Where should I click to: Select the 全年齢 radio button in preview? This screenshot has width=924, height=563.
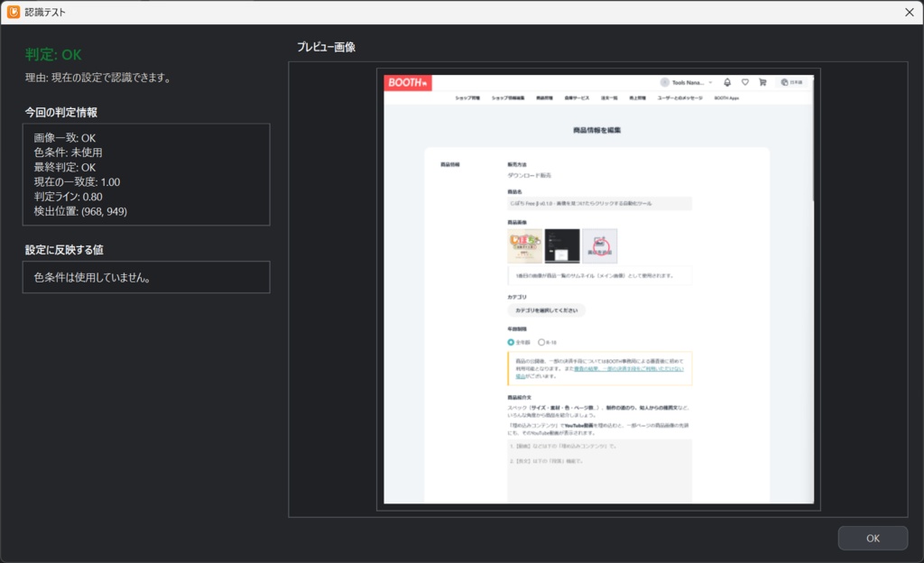click(x=511, y=342)
